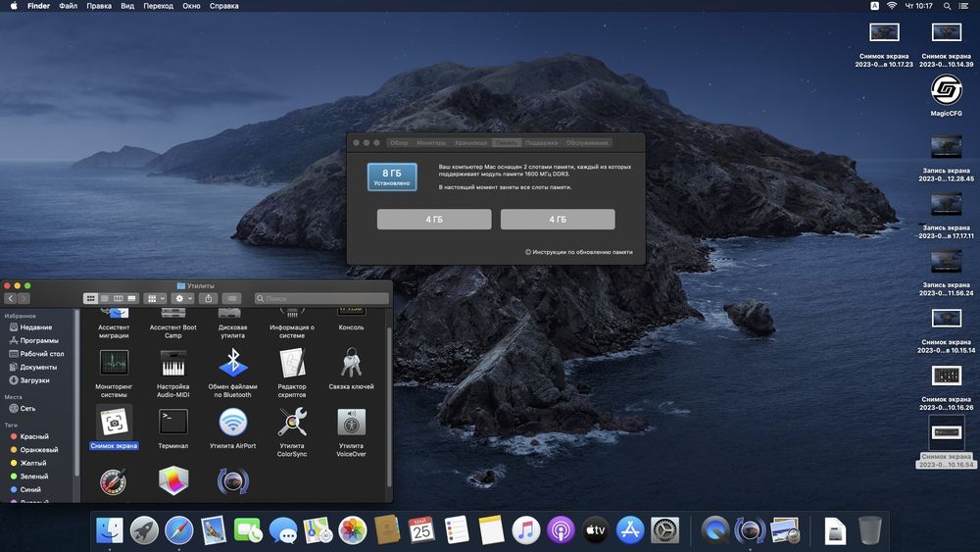Click the Edit Tags button in Finder toolbar
This screenshot has width=980, height=552.
point(232,298)
